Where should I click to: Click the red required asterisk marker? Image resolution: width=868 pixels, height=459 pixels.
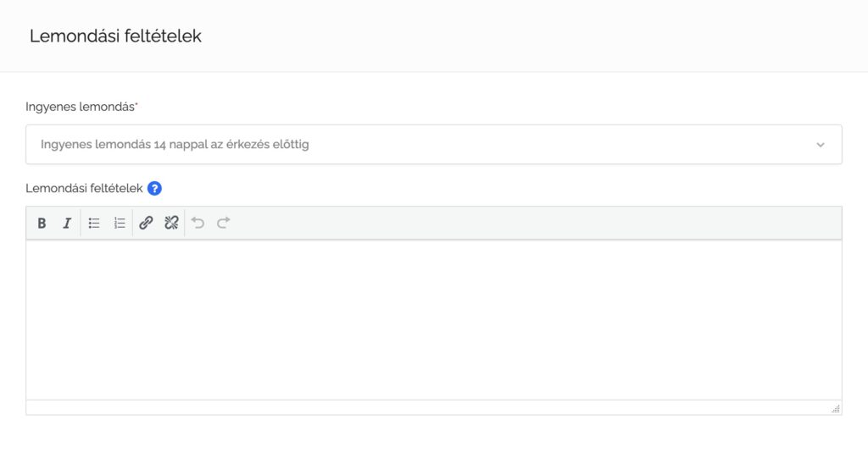pyautogui.click(x=136, y=103)
